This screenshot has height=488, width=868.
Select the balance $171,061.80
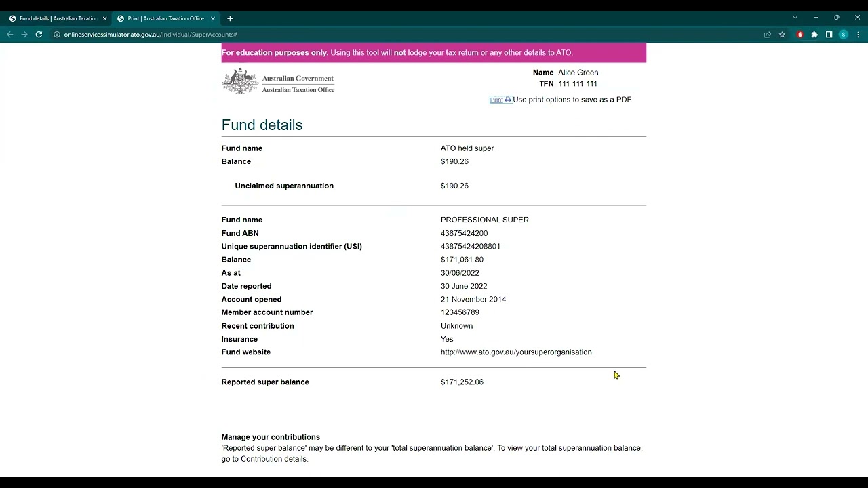click(x=462, y=260)
